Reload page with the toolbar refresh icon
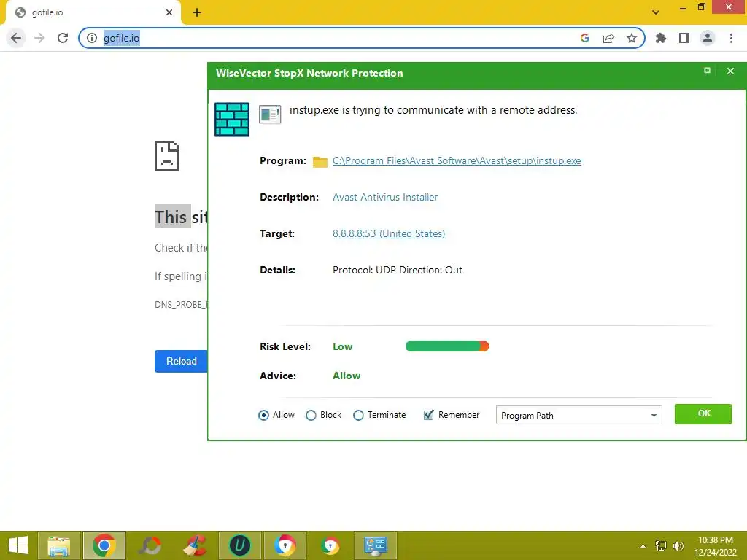 click(63, 38)
